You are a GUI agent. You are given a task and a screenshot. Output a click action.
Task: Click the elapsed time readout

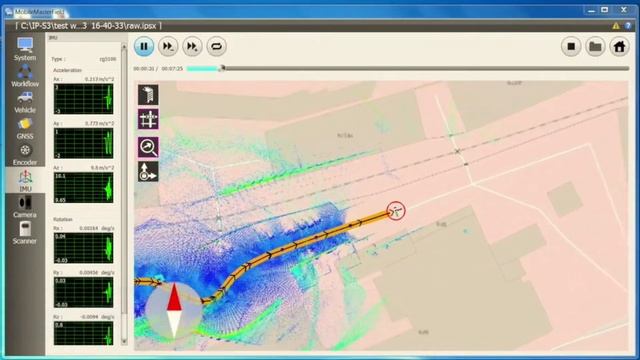click(144, 69)
